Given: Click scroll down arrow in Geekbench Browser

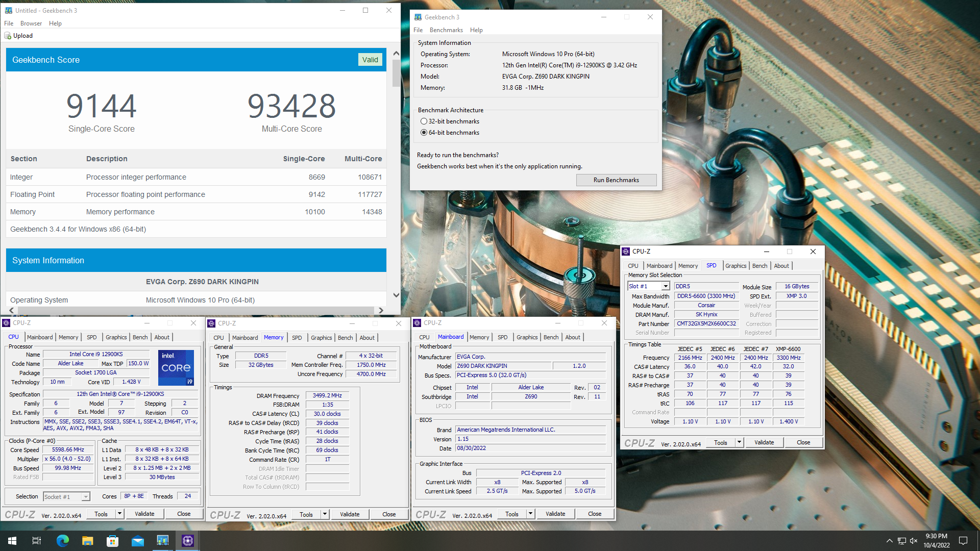Looking at the screenshot, I should pyautogui.click(x=396, y=295).
